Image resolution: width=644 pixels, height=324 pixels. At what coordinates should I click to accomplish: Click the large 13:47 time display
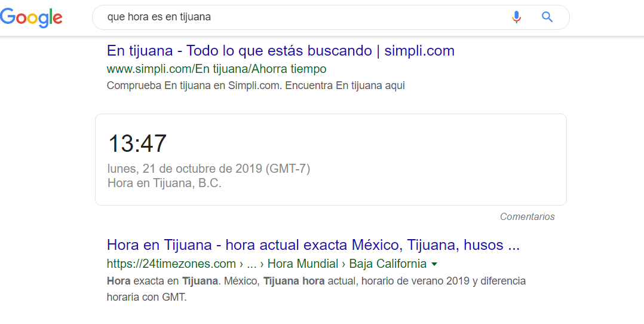[137, 144]
